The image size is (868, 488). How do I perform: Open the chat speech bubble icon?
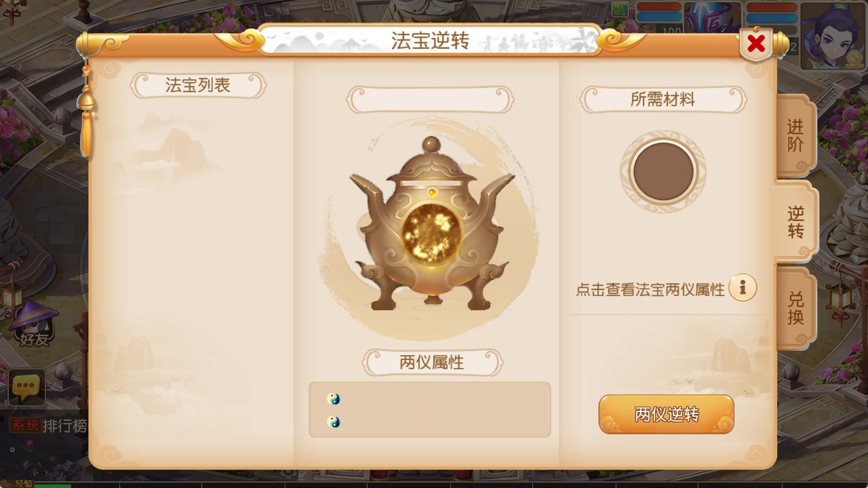point(27,387)
